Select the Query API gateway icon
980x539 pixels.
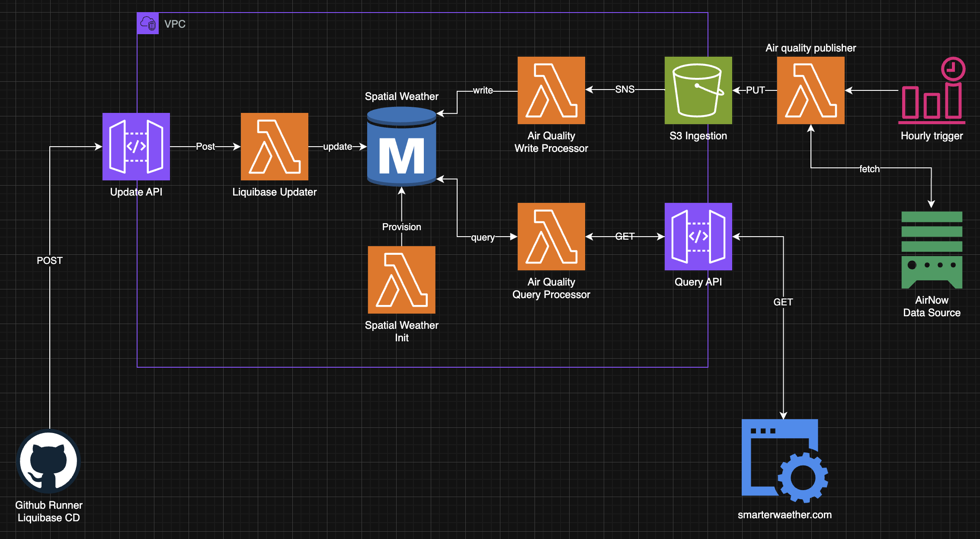pyautogui.click(x=698, y=237)
